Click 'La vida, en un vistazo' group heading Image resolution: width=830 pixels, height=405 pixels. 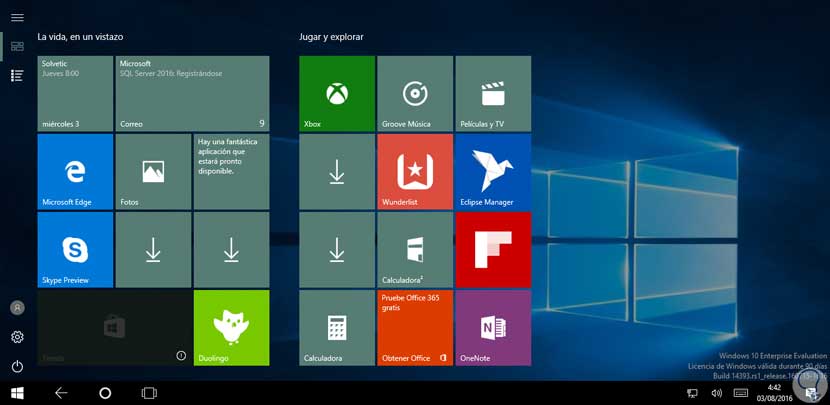pos(80,37)
